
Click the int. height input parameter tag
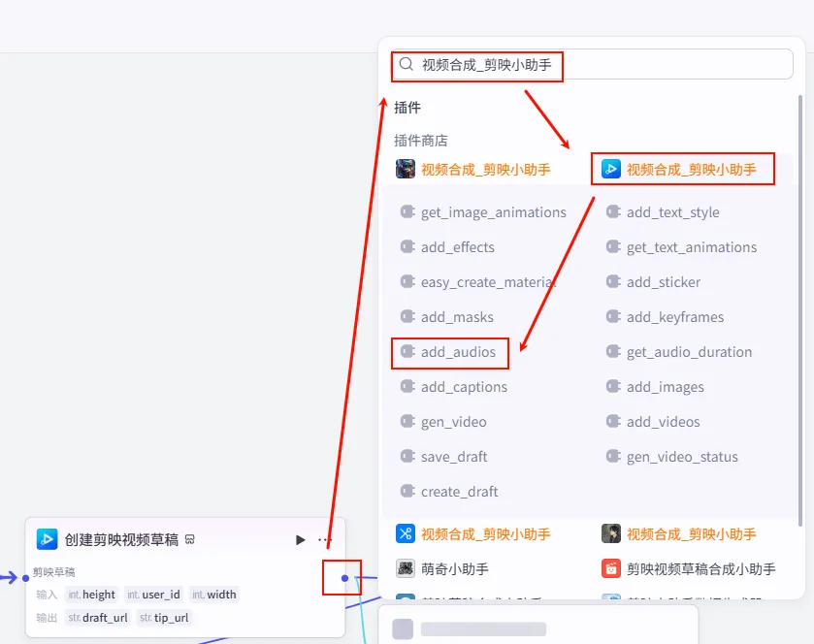[91, 595]
